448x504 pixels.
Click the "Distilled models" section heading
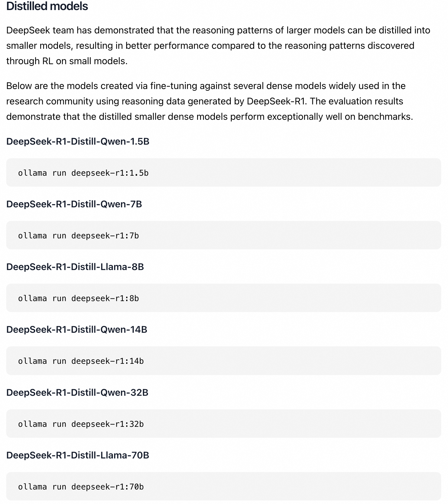pos(47,6)
